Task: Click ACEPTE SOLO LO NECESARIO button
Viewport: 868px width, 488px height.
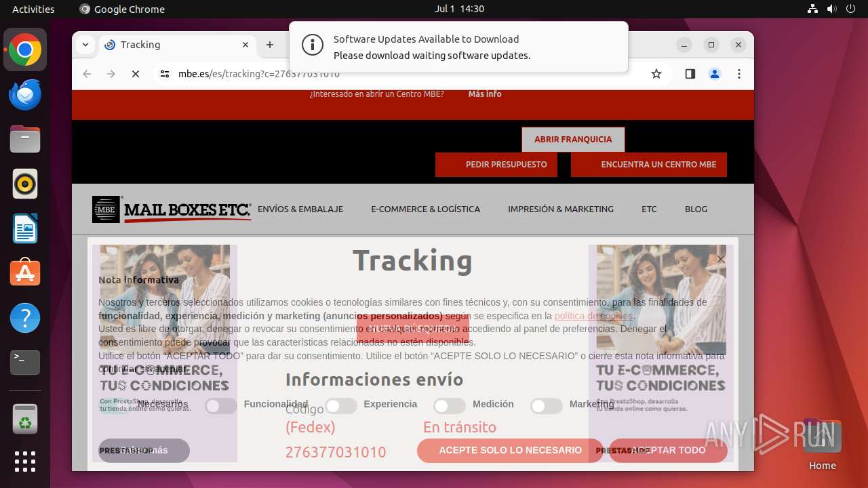Action: point(510,451)
